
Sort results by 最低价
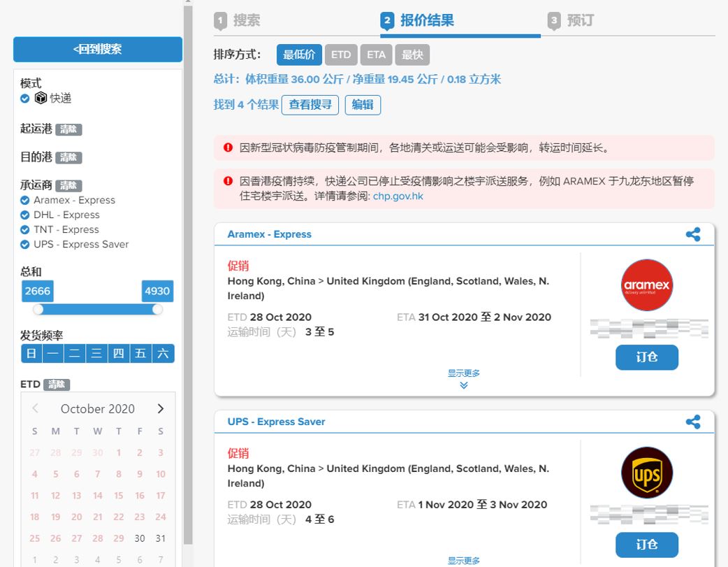tap(299, 55)
